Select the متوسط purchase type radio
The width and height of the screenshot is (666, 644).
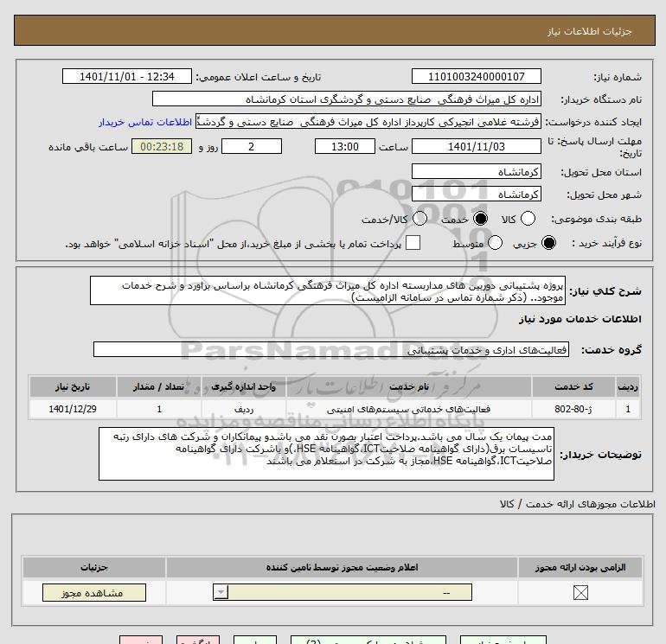tap(495, 243)
